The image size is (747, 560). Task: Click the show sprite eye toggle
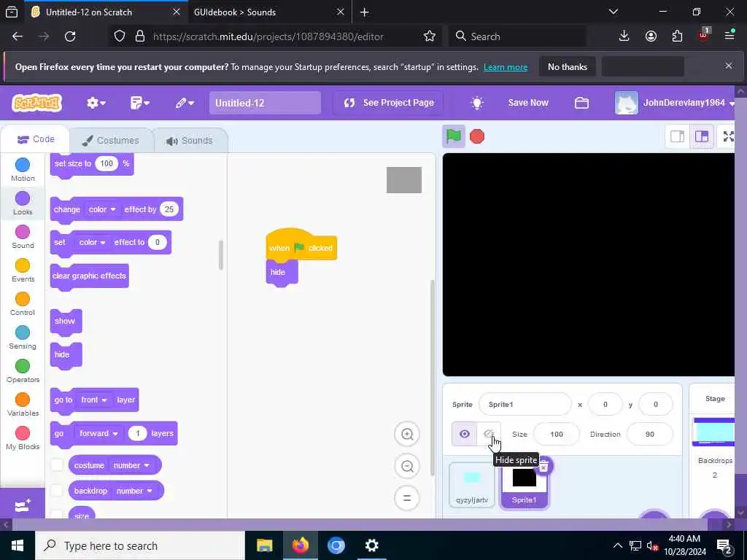pyautogui.click(x=465, y=434)
